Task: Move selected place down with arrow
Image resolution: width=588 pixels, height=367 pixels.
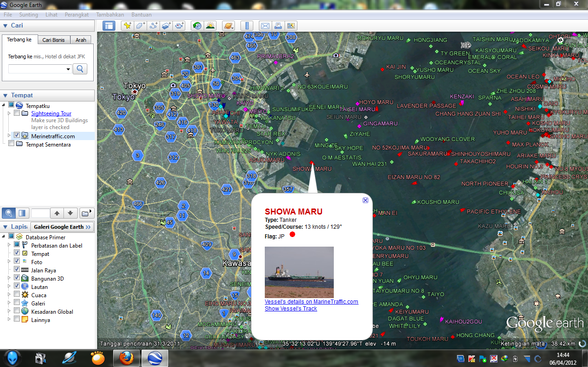Action: [70, 213]
